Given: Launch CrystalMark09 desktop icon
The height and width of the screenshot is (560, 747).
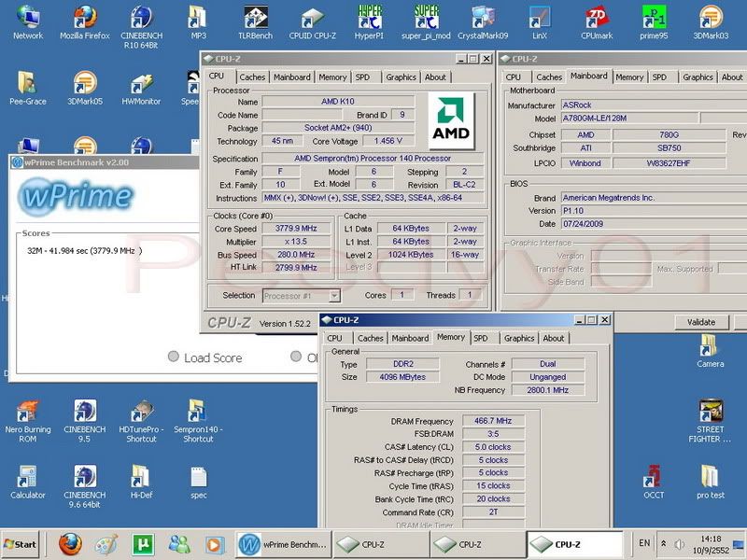Looking at the screenshot, I should click(x=483, y=21).
